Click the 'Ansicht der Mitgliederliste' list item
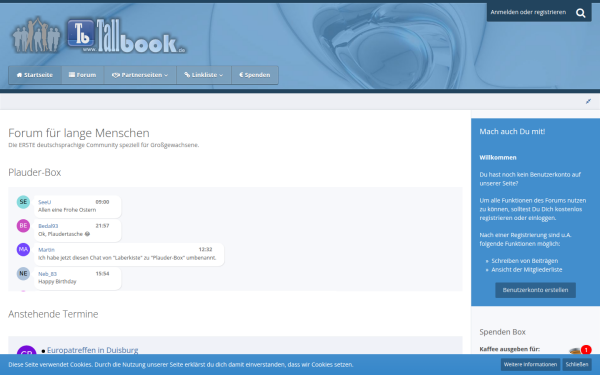Viewport: 600px width, 375px height. tap(527, 270)
